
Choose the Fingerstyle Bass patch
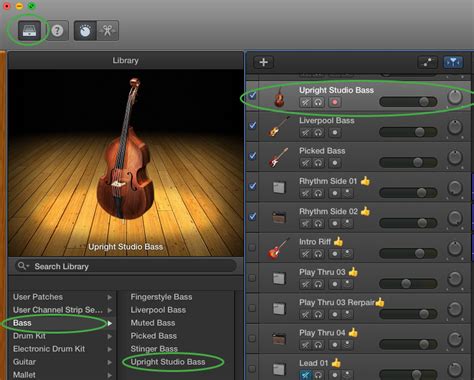161,297
